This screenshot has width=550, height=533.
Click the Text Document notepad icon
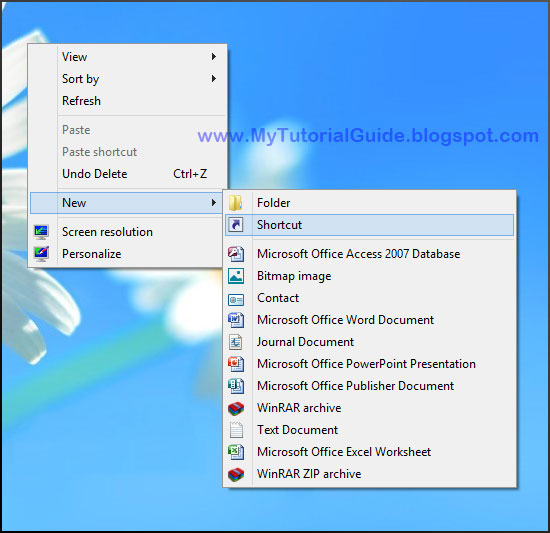point(236,430)
